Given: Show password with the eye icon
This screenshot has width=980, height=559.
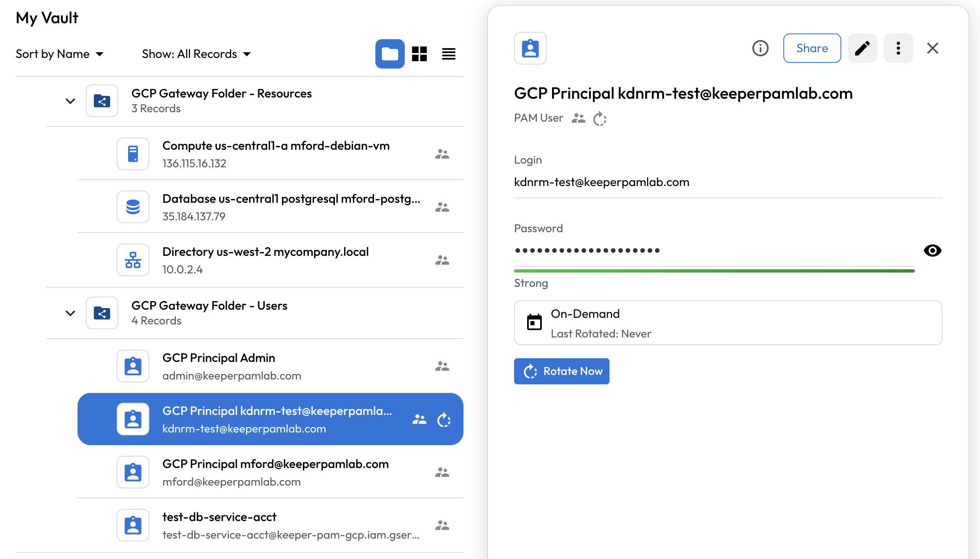Looking at the screenshot, I should click(x=932, y=250).
